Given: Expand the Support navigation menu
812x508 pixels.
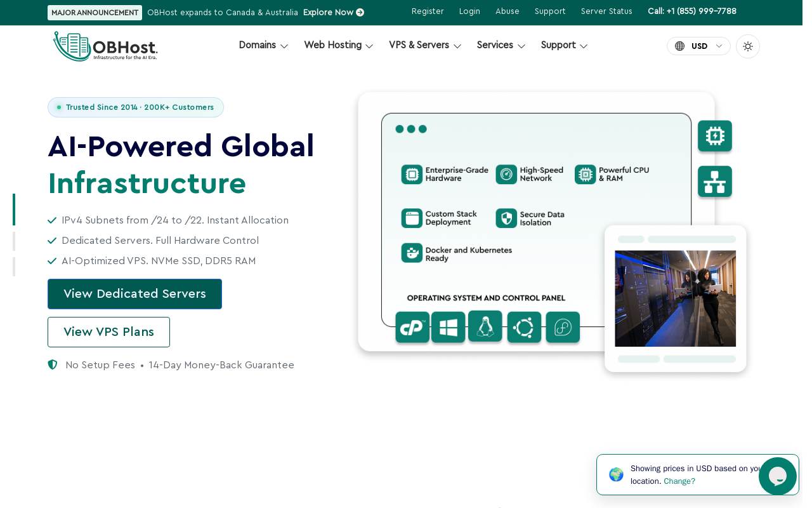Looking at the screenshot, I should click(x=565, y=45).
